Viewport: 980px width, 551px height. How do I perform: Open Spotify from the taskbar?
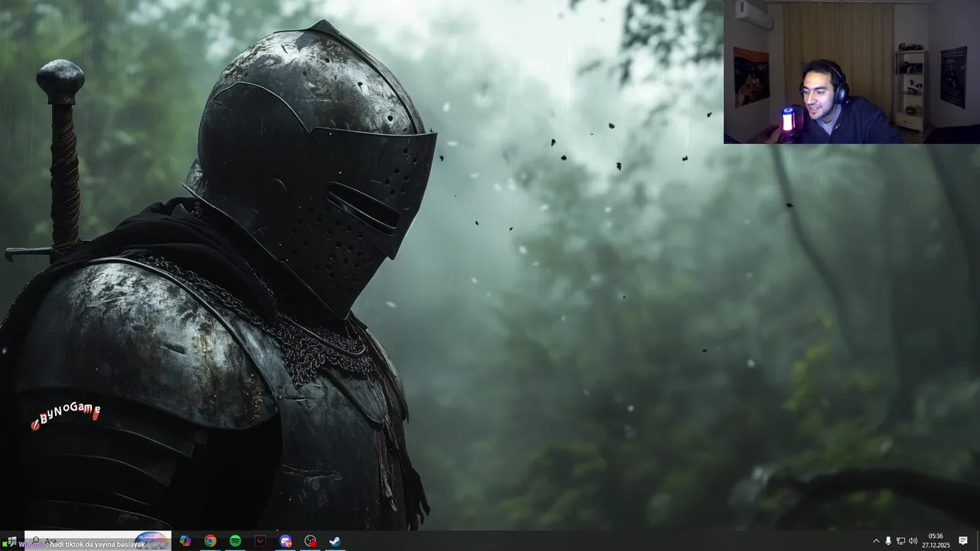[x=235, y=541]
